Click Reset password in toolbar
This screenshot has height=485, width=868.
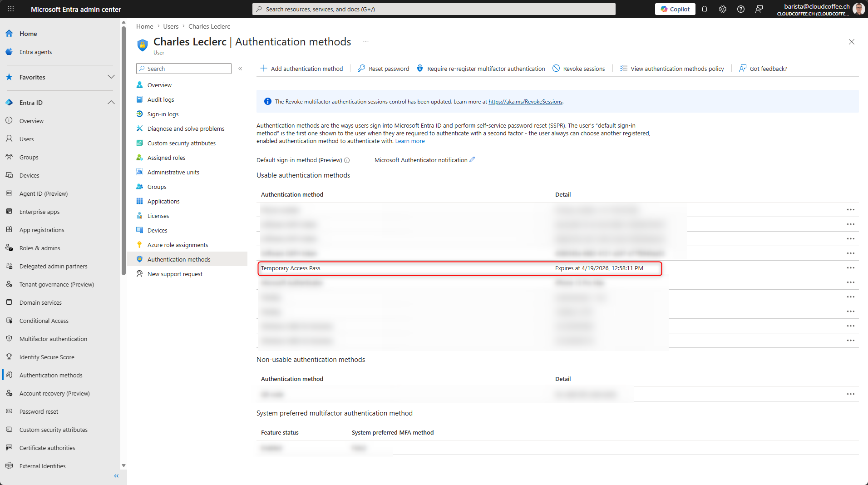(x=384, y=69)
